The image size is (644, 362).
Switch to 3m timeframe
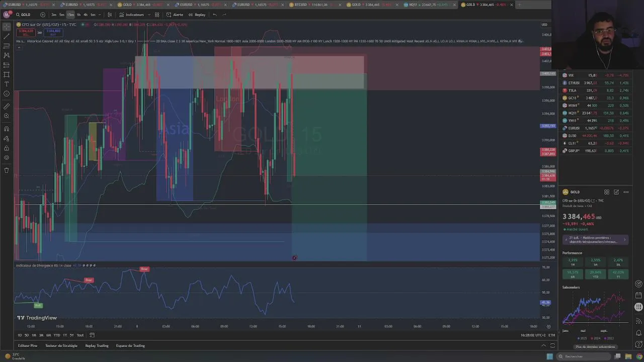[x=54, y=15]
